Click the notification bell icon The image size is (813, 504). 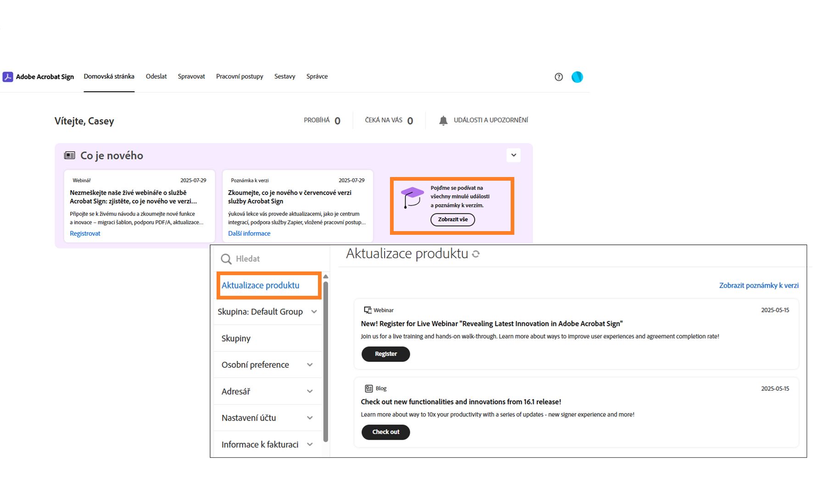click(x=443, y=121)
